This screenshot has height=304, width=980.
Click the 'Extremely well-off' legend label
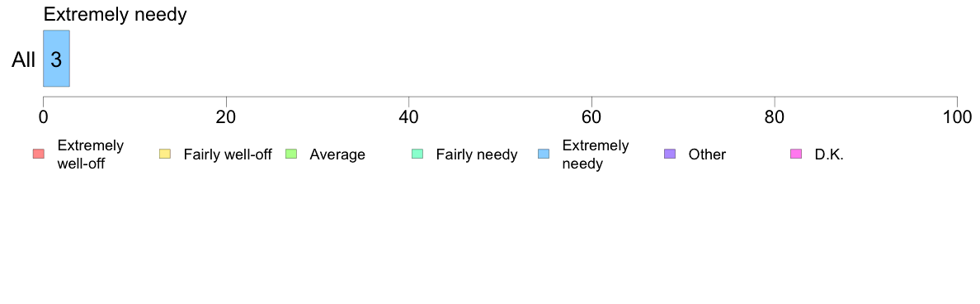tap(90, 154)
